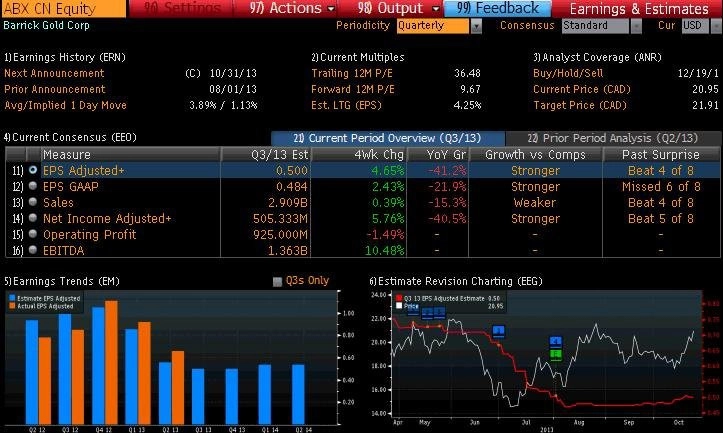
Task: Open Earnings Trends (EM) link
Action: 62,281
